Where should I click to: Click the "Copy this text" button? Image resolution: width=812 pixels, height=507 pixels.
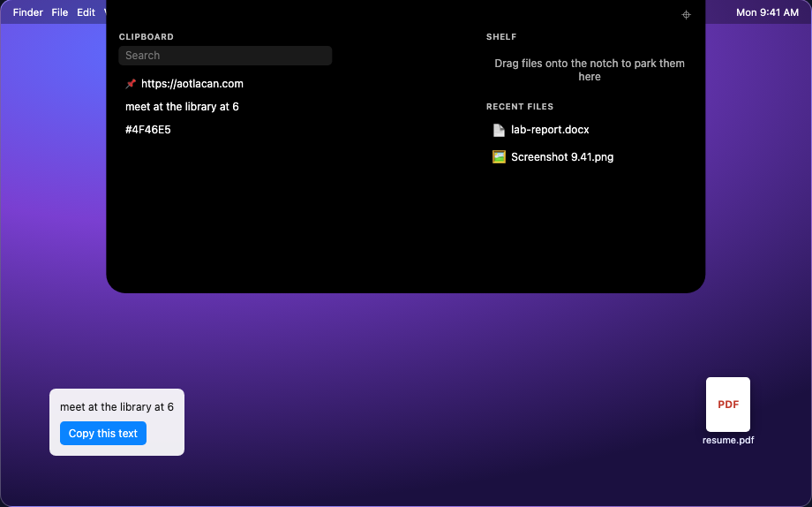103,434
